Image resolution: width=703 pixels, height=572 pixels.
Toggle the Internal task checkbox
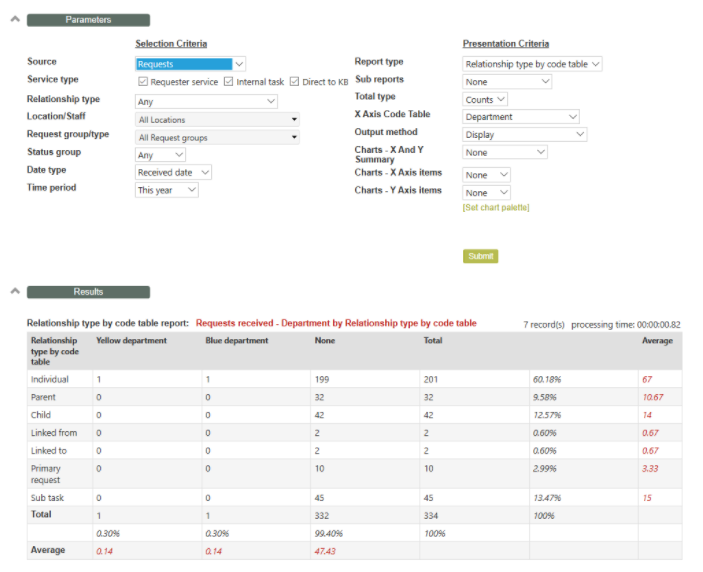(229, 82)
